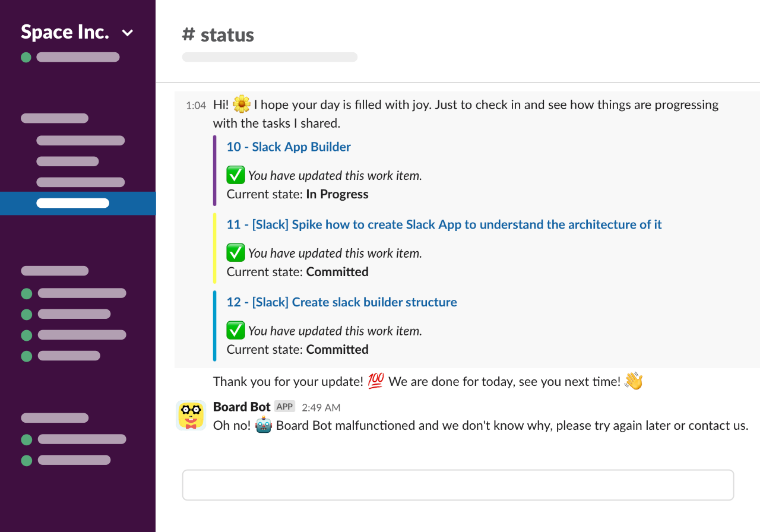Click the 100 points emoji

click(375, 381)
